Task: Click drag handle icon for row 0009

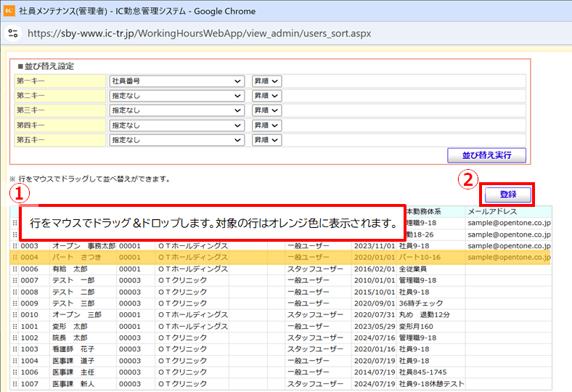Action: click(x=15, y=303)
